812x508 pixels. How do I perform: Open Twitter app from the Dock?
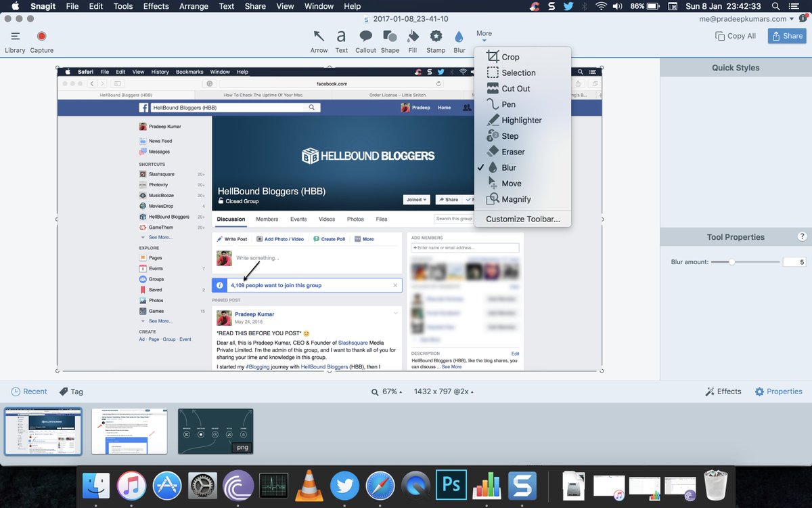[344, 486]
